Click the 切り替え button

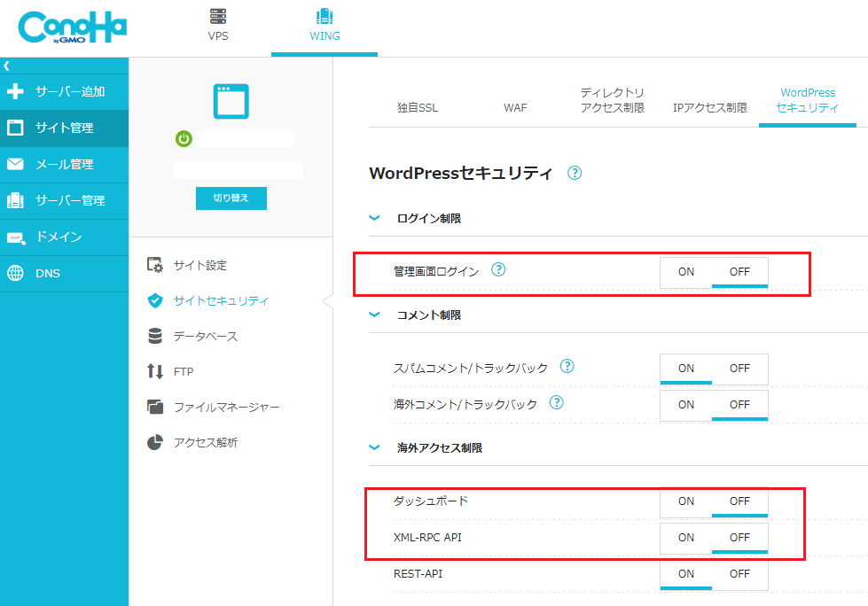(231, 198)
